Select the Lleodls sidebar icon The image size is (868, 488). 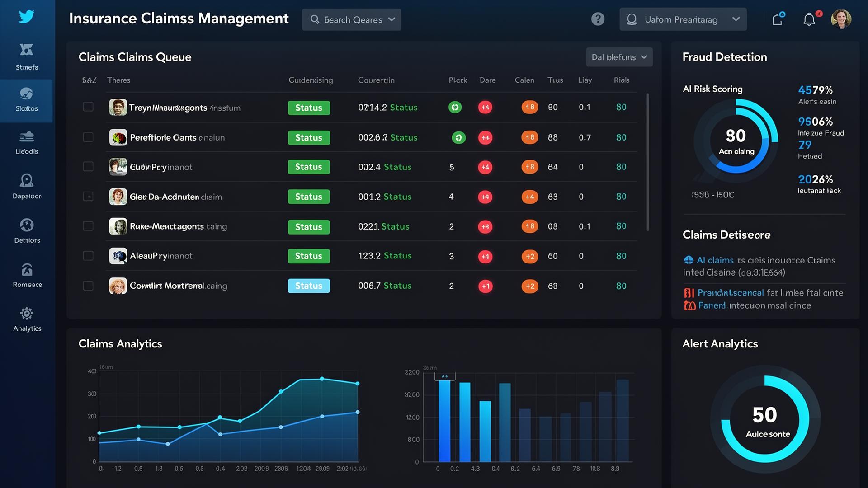(x=27, y=143)
